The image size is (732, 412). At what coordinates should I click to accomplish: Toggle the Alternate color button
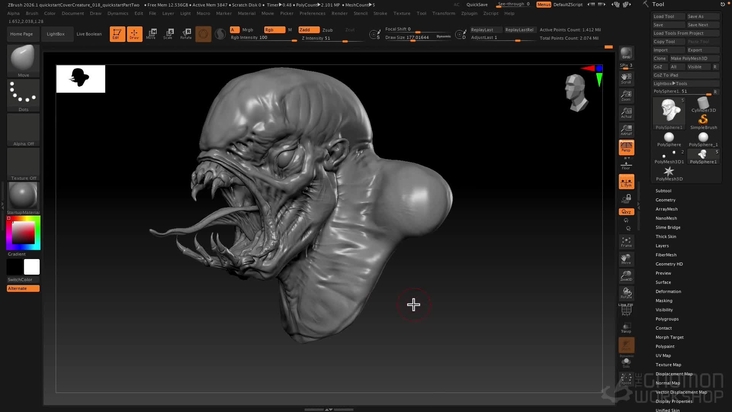23,288
